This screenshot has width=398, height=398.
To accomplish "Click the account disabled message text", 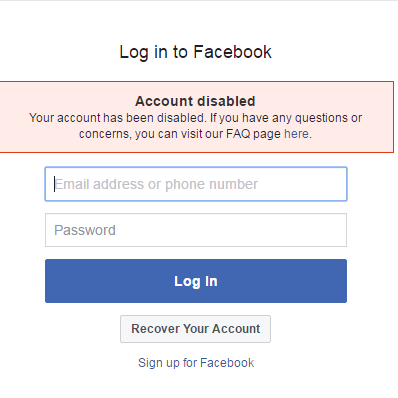I will 195,126.
